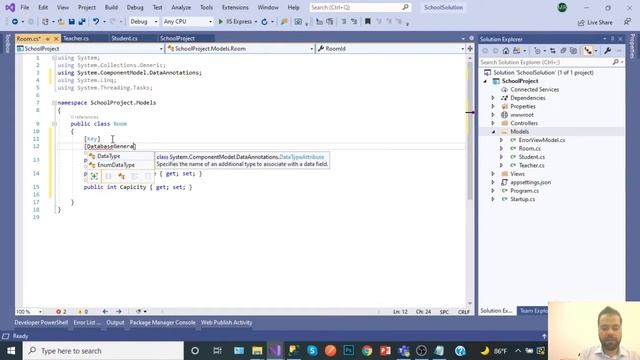Click the red error count indicator

61,311
